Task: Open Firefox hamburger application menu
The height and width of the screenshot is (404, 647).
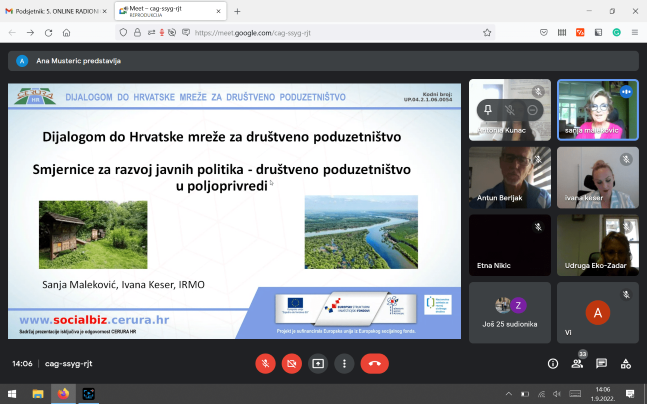Action: pyautogui.click(x=634, y=32)
